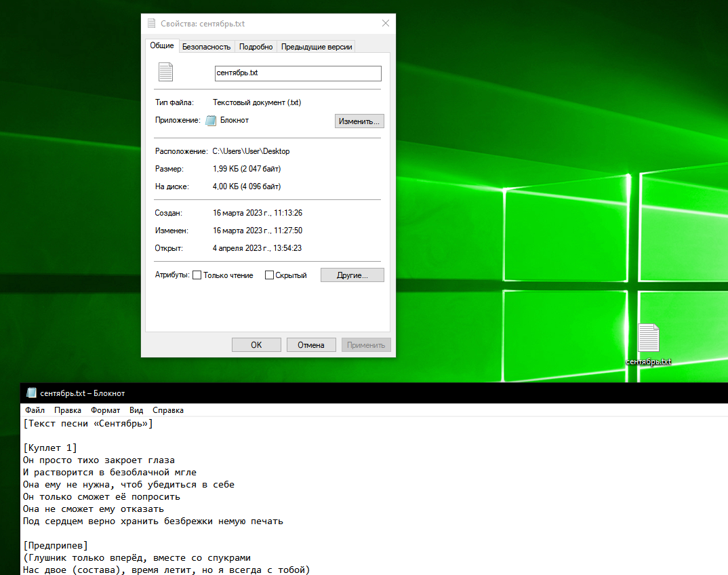Click the Изменить... button

pyautogui.click(x=359, y=121)
